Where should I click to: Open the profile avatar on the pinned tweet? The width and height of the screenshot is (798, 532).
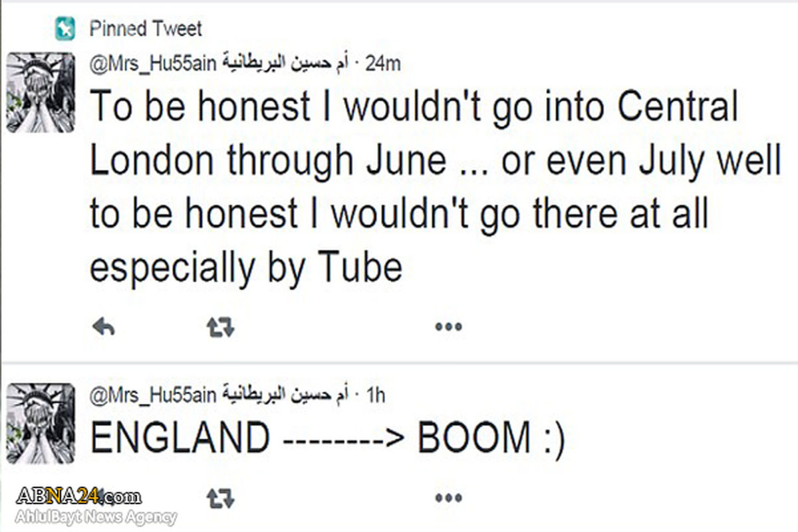coord(41,92)
